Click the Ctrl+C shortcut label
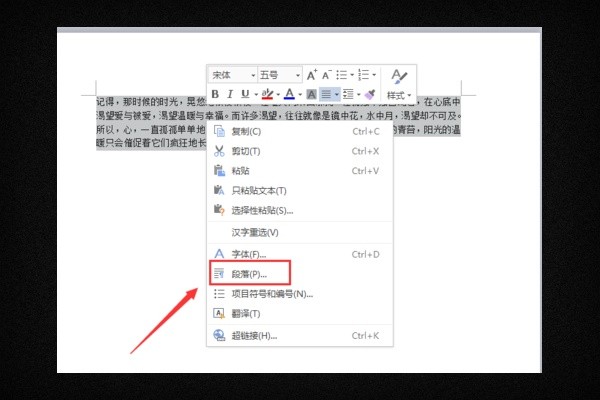Viewport: 600px width, 400px height. pyautogui.click(x=366, y=132)
